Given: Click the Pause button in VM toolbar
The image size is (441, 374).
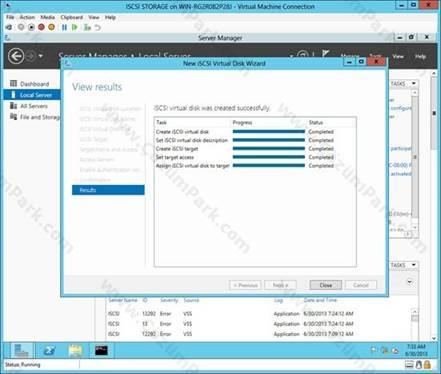Looking at the screenshot, I should click(64, 27).
